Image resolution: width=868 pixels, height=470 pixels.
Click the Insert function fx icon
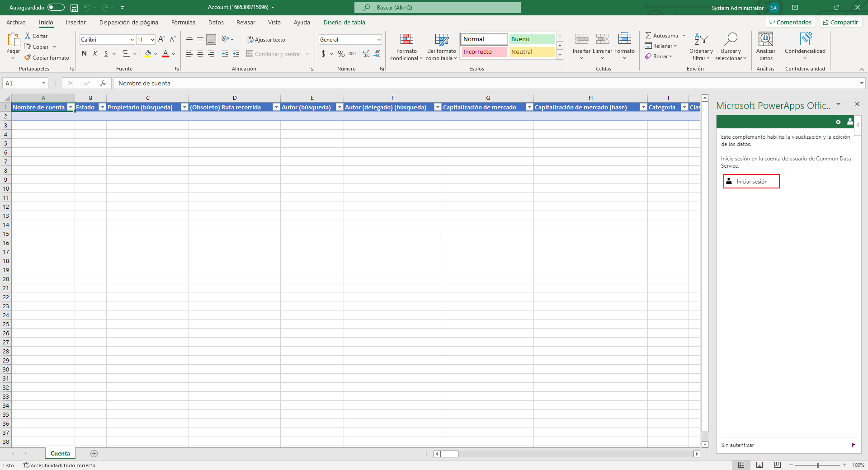(x=103, y=83)
